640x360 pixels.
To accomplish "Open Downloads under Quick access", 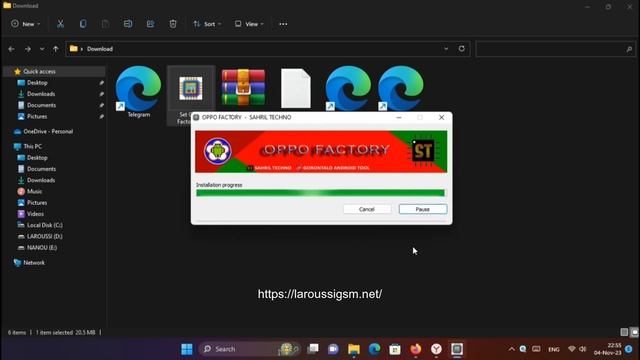I will [x=41, y=94].
